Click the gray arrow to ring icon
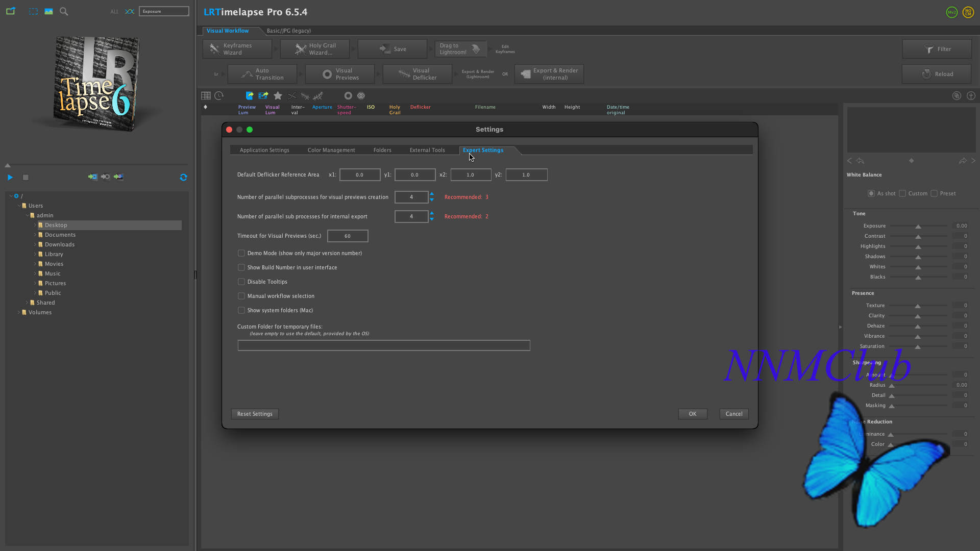 [x=105, y=177]
